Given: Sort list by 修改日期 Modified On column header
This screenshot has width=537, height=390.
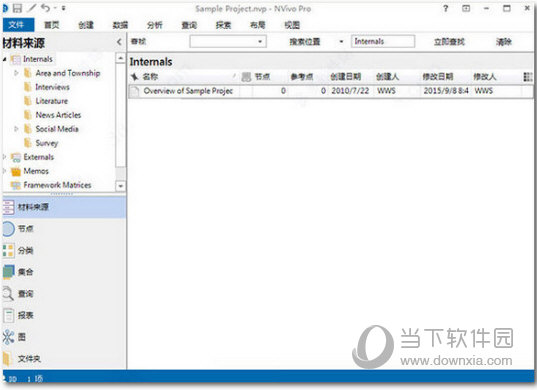Looking at the screenshot, I should [438, 77].
